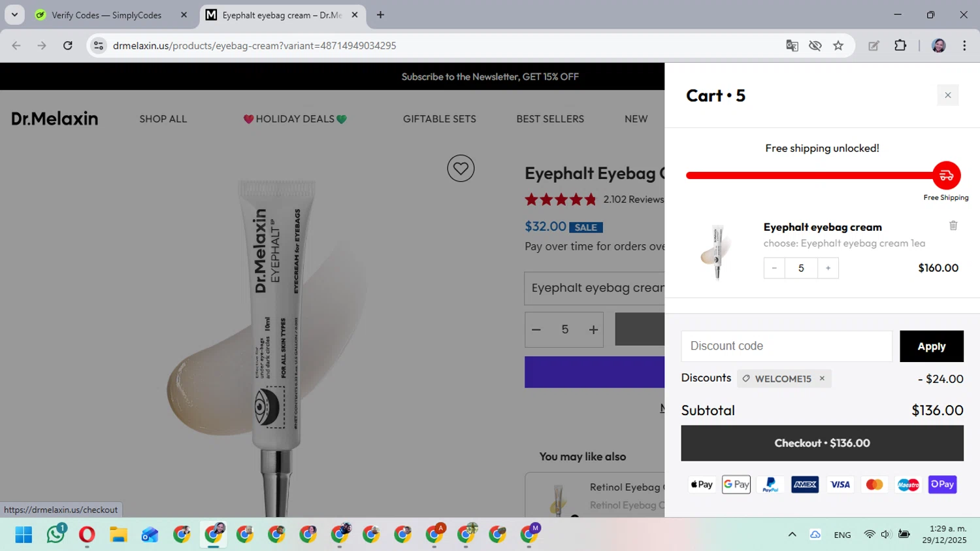Open the Chrome three-dot menu
This screenshot has height=551, width=980.
964,46
